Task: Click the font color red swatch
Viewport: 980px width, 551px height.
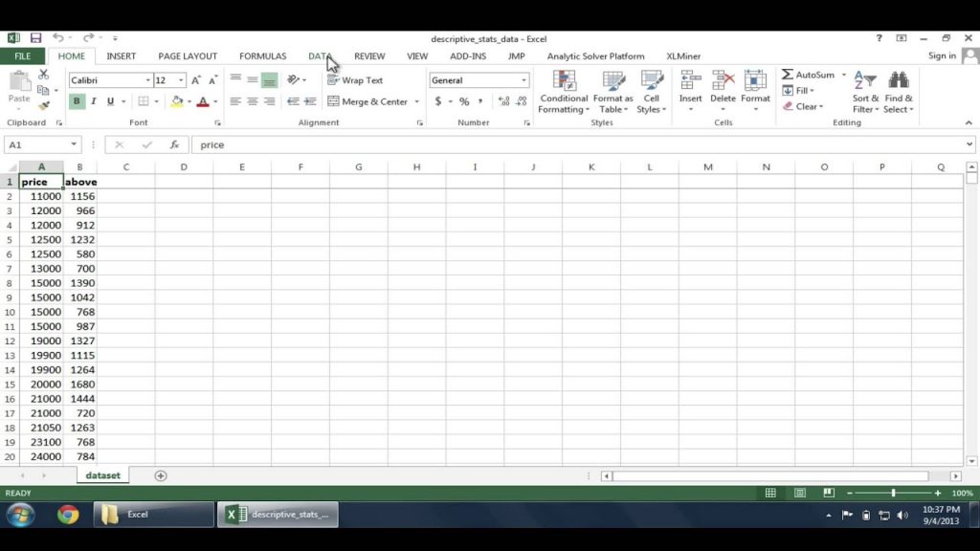Action: point(203,101)
